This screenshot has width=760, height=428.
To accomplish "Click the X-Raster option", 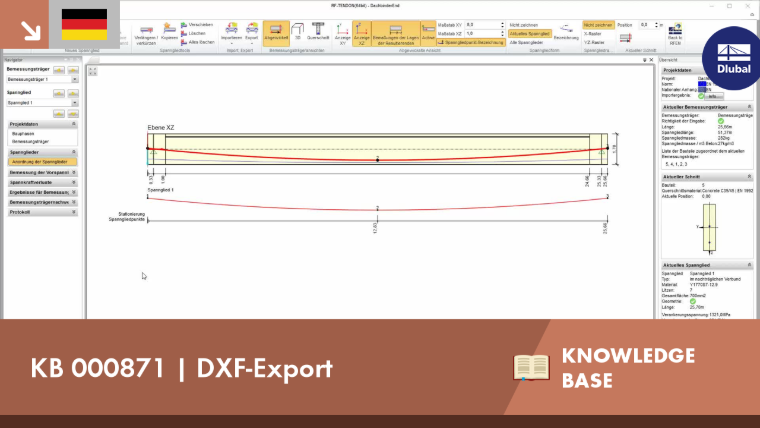I will (593, 34).
